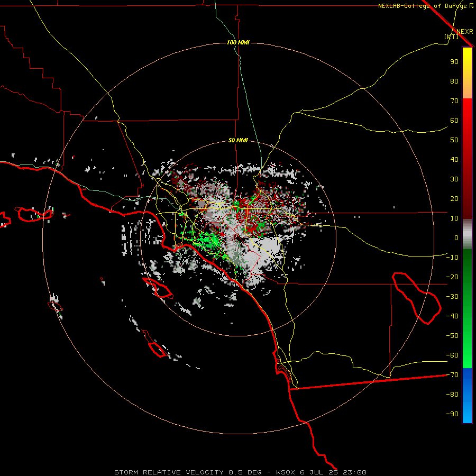Image resolution: width=476 pixels, height=476 pixels.
Task: Click the "23:00" time in the caption
Action: click(x=354, y=472)
